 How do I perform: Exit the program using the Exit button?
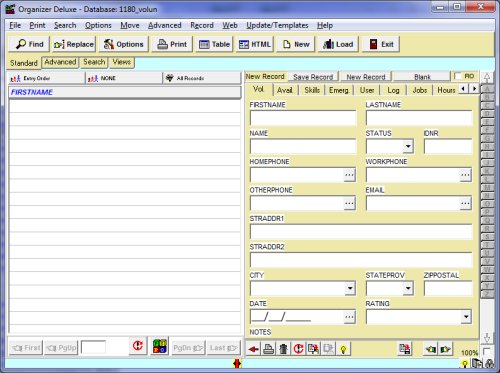tap(381, 44)
